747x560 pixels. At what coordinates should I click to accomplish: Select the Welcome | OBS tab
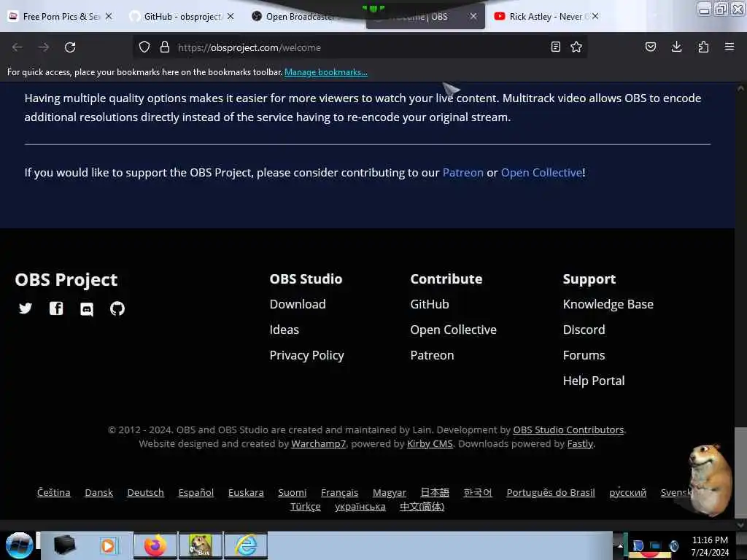click(425, 17)
